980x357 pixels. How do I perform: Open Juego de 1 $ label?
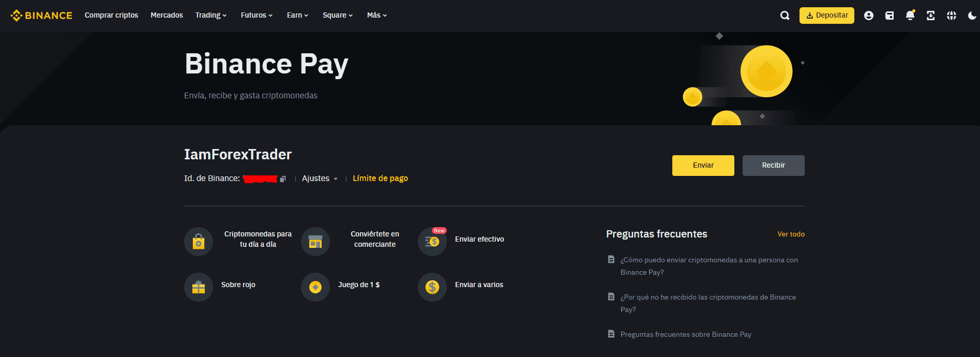pyautogui.click(x=359, y=285)
